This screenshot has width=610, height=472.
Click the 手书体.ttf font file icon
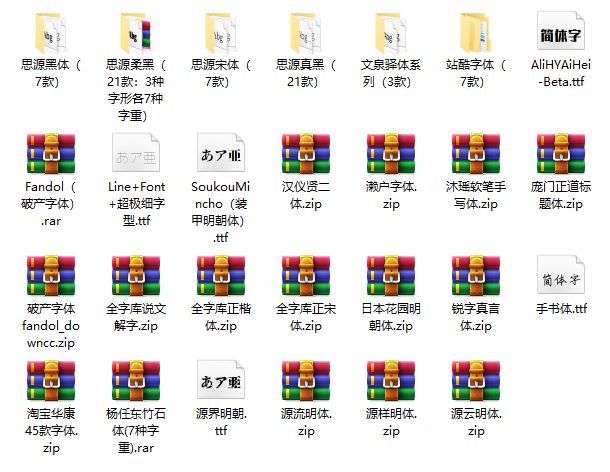point(561,275)
